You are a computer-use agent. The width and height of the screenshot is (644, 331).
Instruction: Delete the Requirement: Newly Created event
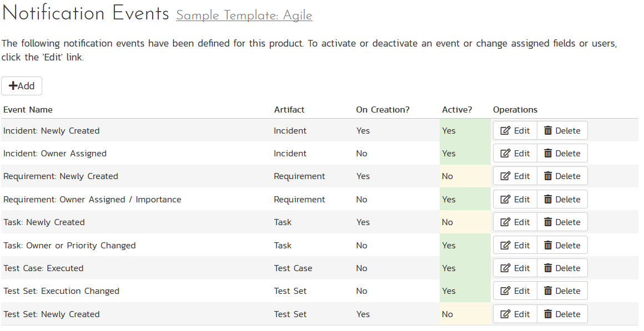pyautogui.click(x=562, y=176)
